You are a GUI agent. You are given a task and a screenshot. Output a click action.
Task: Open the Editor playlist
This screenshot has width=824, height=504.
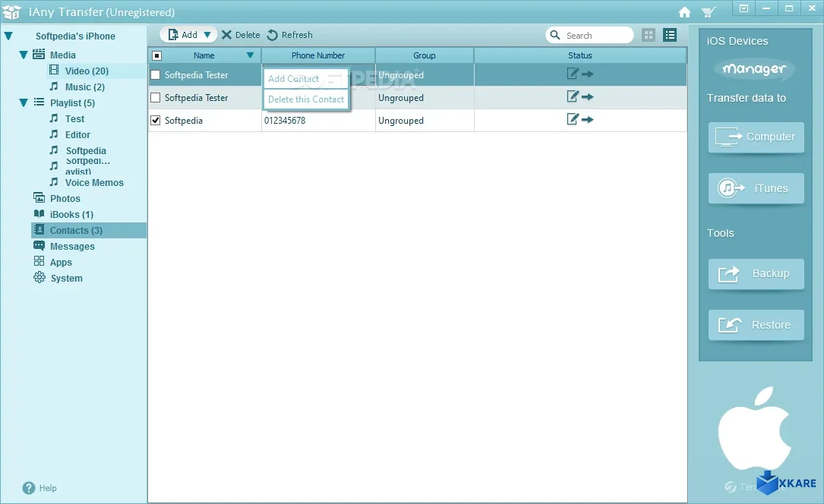tap(77, 135)
